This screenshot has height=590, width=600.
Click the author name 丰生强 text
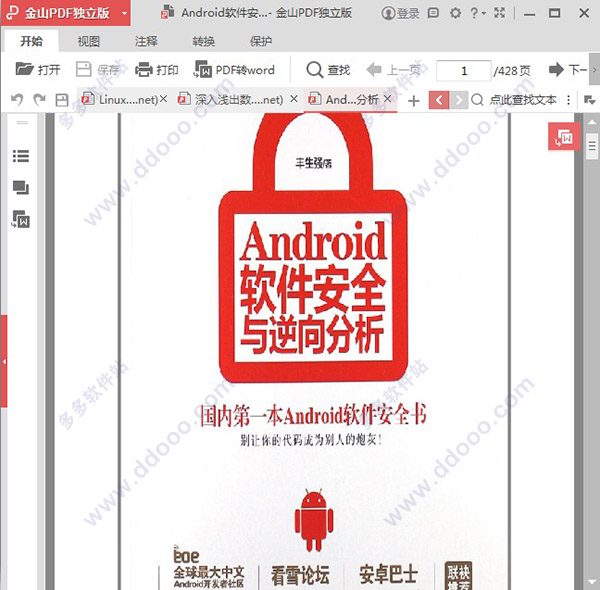[x=313, y=163]
